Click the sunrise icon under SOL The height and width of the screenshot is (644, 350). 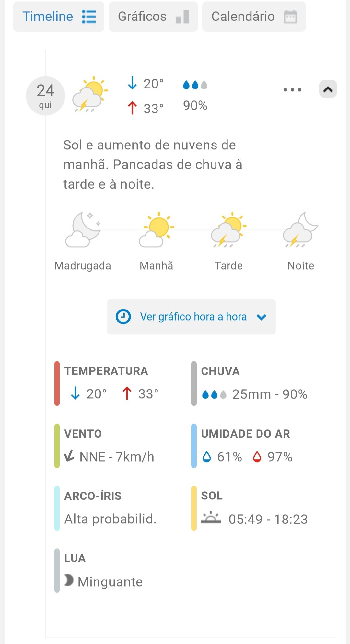pyautogui.click(x=211, y=518)
